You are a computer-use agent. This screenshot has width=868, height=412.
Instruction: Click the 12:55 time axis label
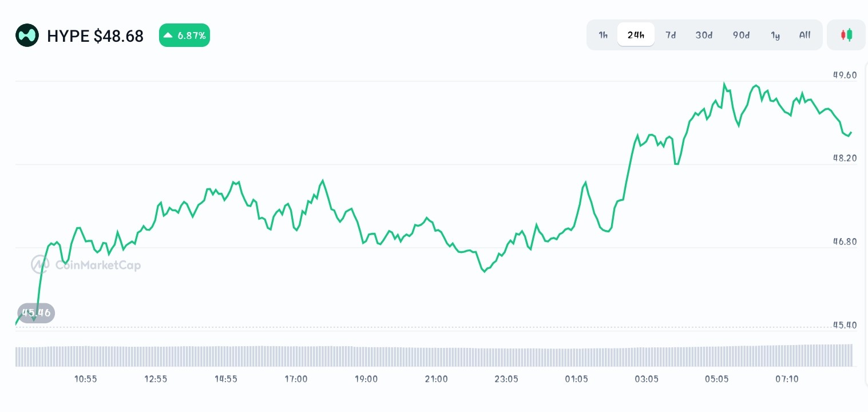tap(156, 379)
